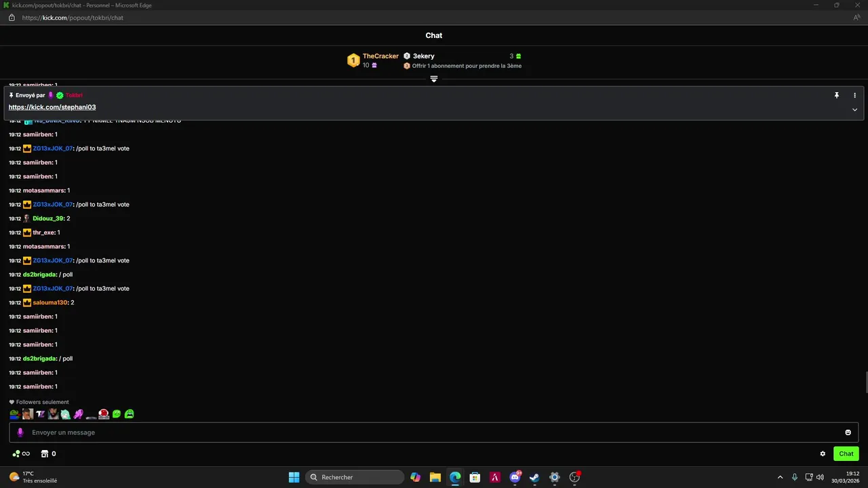This screenshot has width=868, height=488.
Task: Click crown badge beside salouma130
Action: [27, 302]
